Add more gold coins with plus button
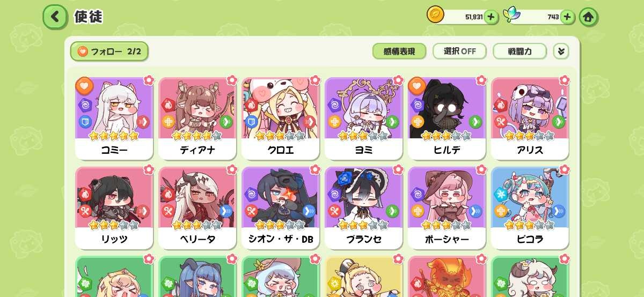The image size is (644, 297). [x=491, y=17]
